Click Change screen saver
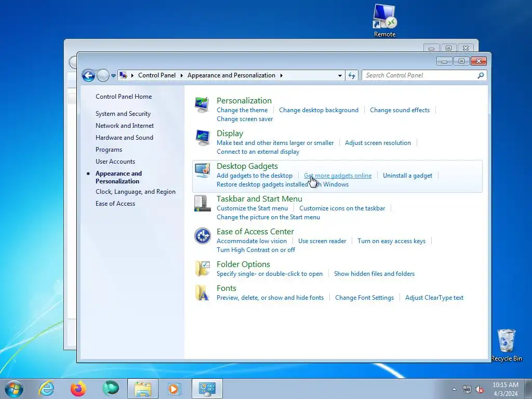532x399 pixels. [x=245, y=119]
